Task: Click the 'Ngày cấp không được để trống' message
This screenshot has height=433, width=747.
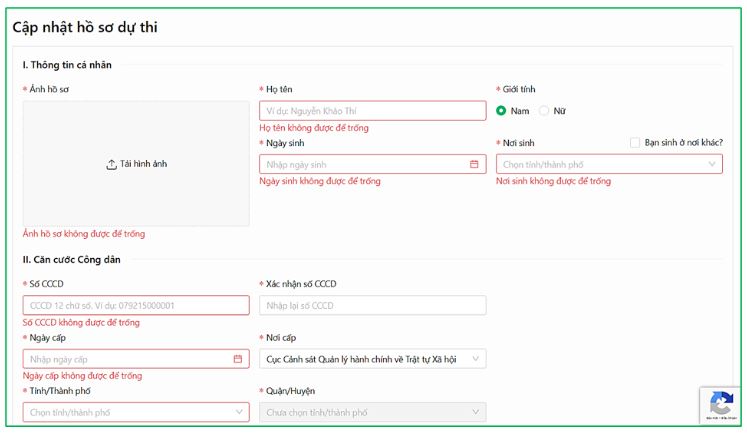Action: 82,376
